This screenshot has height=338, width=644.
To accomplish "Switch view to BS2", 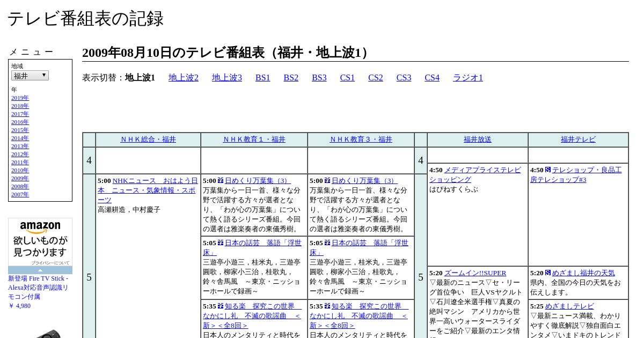I will coord(291,78).
